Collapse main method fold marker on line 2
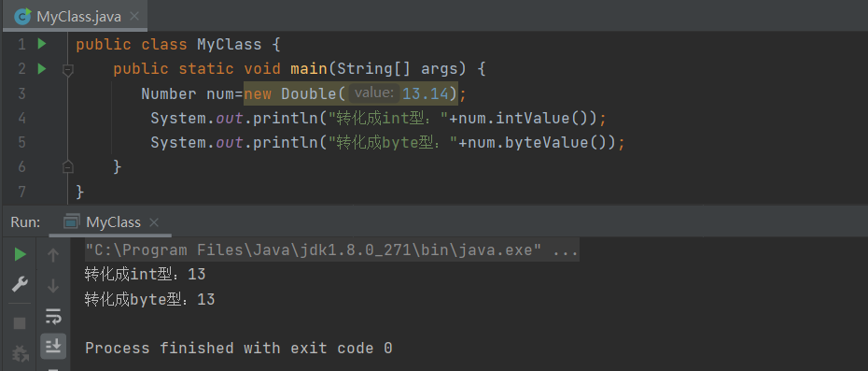This screenshot has height=371, width=868. click(x=67, y=70)
